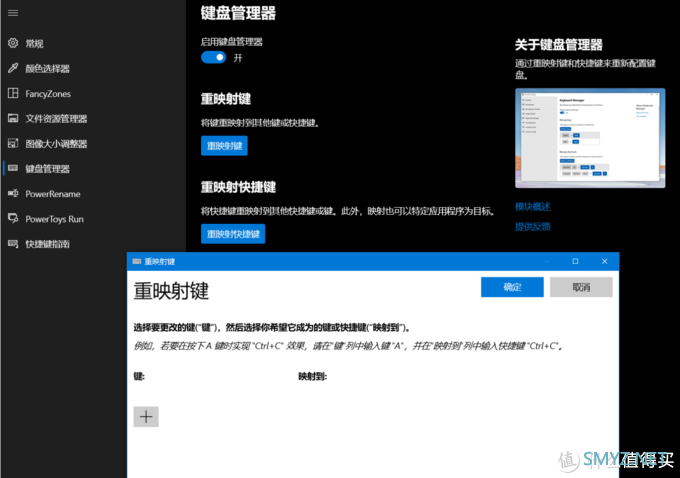680x478 pixels.
Task: Click the FancyZones layout icon
Action: (x=13, y=93)
